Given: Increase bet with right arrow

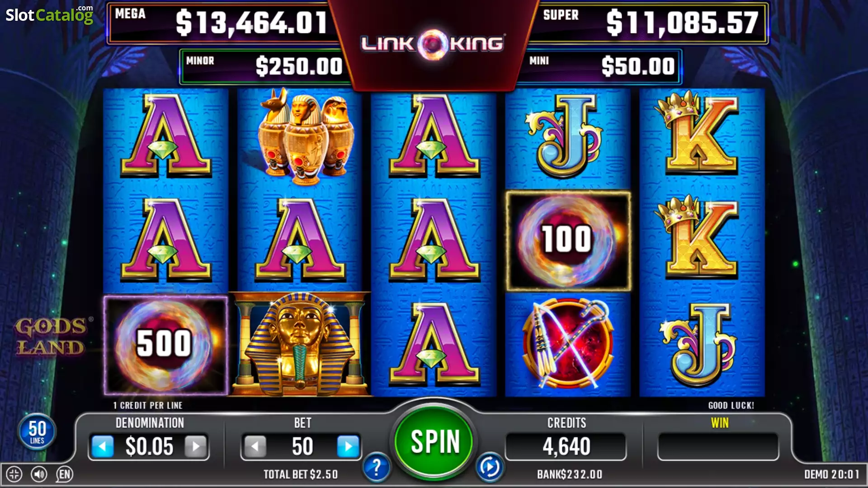Looking at the screenshot, I should (x=348, y=446).
